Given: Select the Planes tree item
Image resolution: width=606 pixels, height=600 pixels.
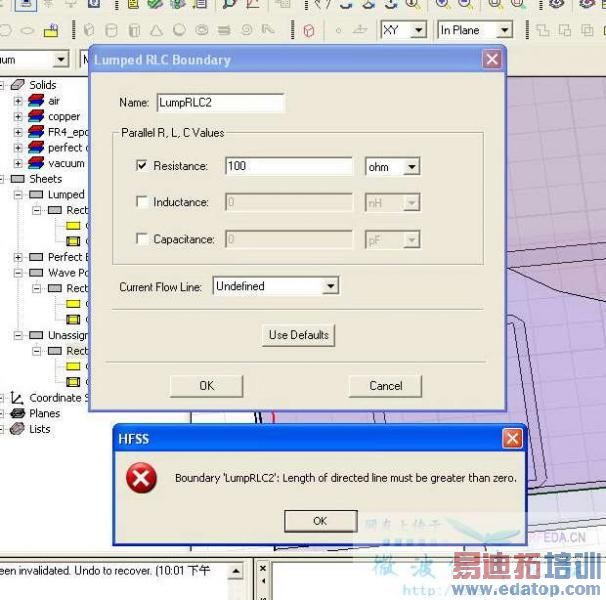Looking at the screenshot, I should pos(44,413).
